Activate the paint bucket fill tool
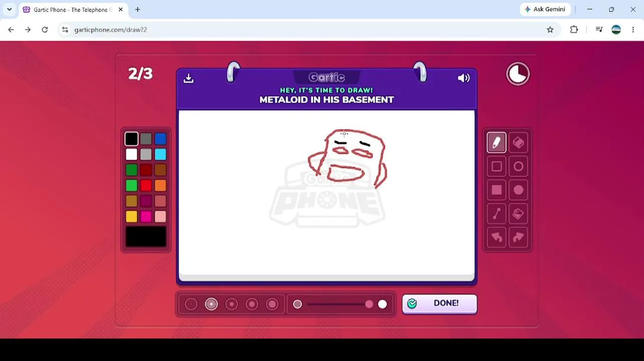The image size is (644, 361). tap(519, 214)
